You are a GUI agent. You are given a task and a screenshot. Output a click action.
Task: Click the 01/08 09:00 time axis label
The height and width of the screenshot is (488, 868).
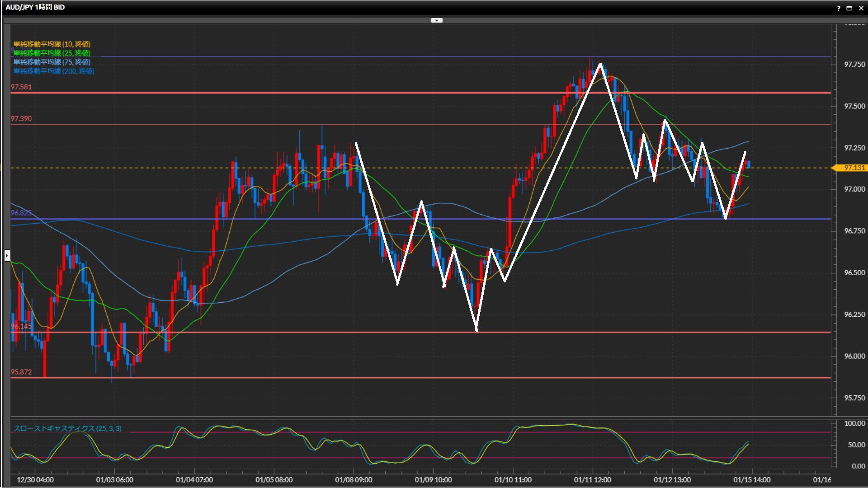click(x=354, y=479)
